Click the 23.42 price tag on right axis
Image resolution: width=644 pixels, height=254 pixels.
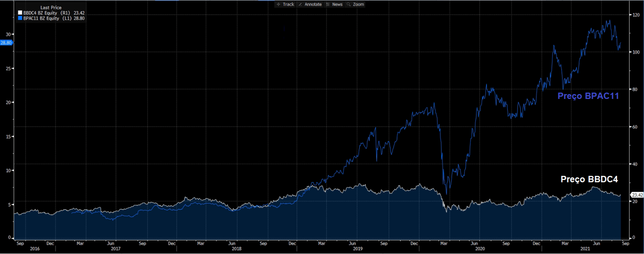637,195
